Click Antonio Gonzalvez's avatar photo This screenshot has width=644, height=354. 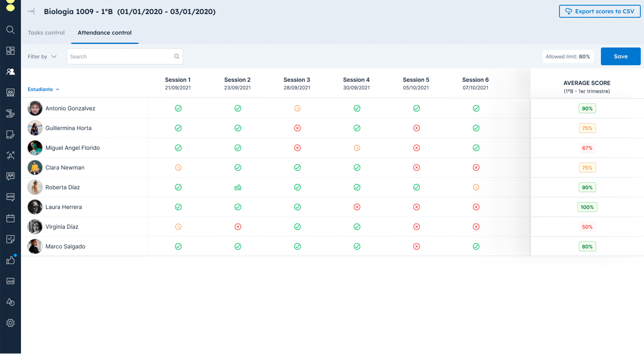click(35, 108)
